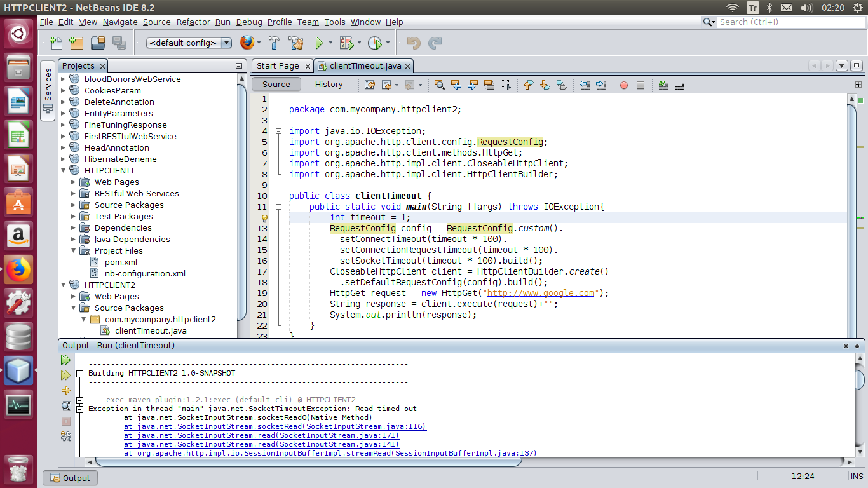Open Firefox from the Ubuntu launcher
868x488 pixels.
(x=18, y=271)
